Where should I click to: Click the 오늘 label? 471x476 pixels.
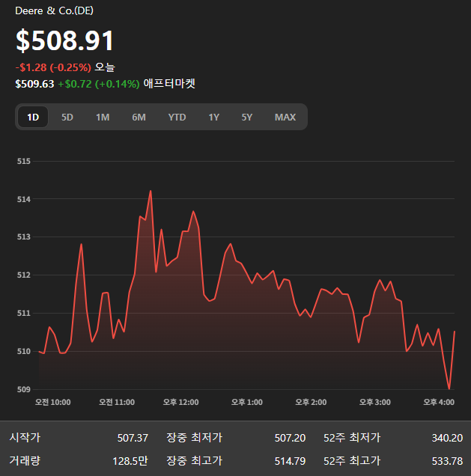click(x=105, y=67)
